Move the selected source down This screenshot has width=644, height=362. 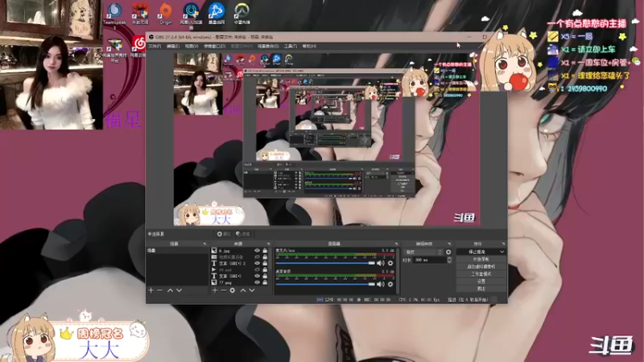click(x=252, y=290)
